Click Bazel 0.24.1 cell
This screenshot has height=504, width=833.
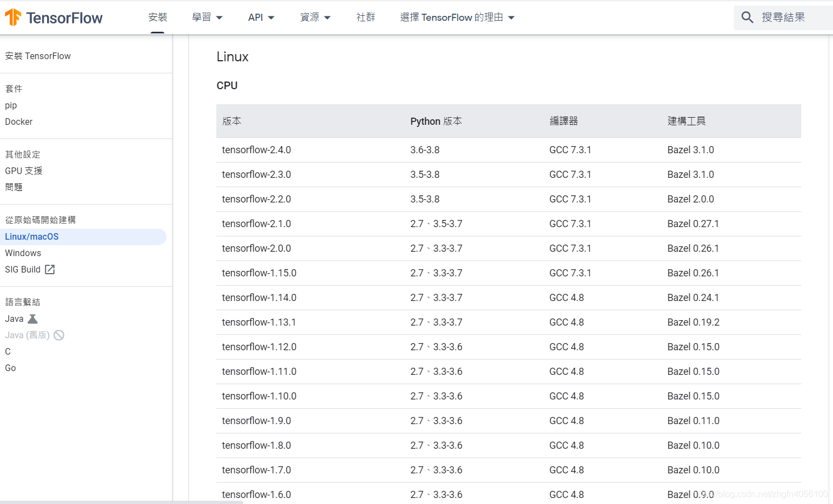693,298
